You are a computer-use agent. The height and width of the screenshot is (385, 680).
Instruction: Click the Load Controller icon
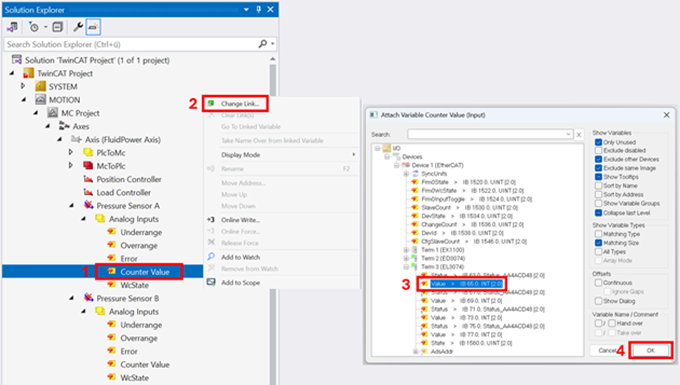(88, 192)
